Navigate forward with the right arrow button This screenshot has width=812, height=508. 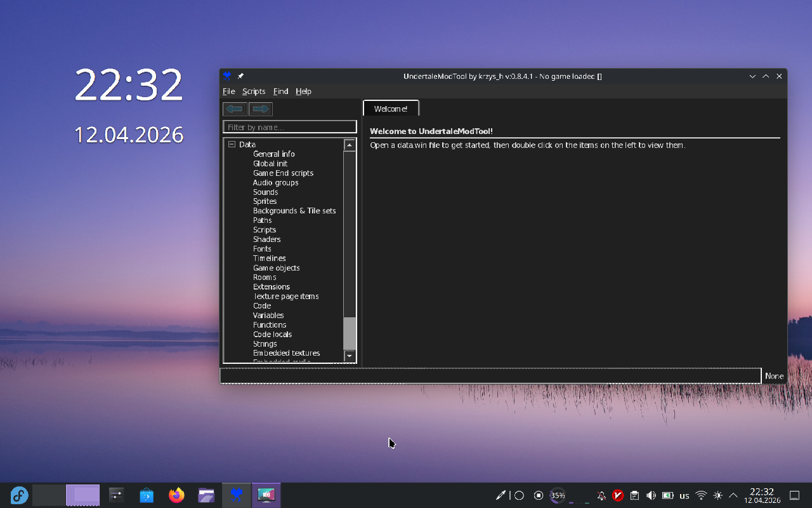pyautogui.click(x=261, y=109)
